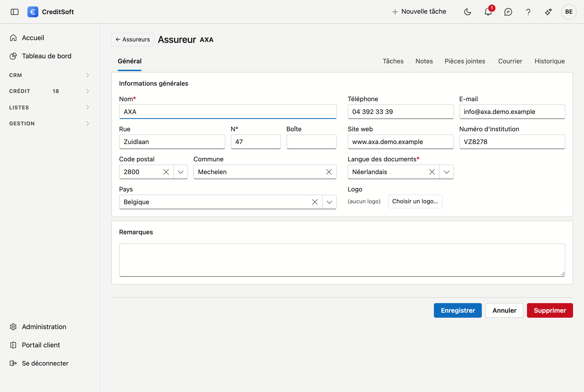Open the AI sparkle assistant icon
The image size is (584, 392).
[548, 12]
